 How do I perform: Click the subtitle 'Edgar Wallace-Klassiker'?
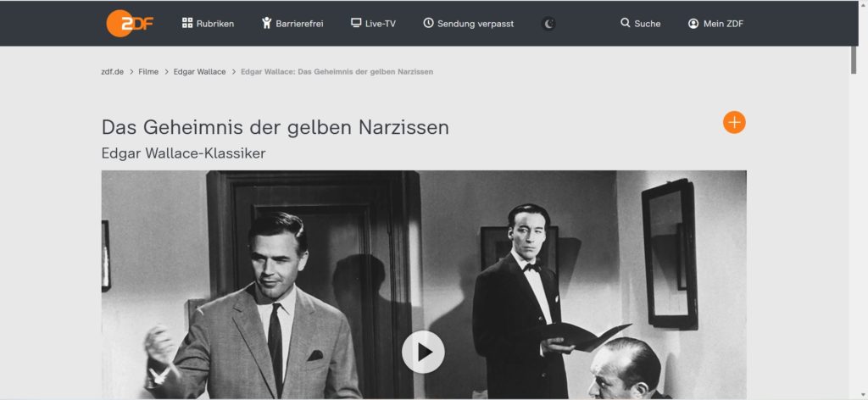point(183,153)
